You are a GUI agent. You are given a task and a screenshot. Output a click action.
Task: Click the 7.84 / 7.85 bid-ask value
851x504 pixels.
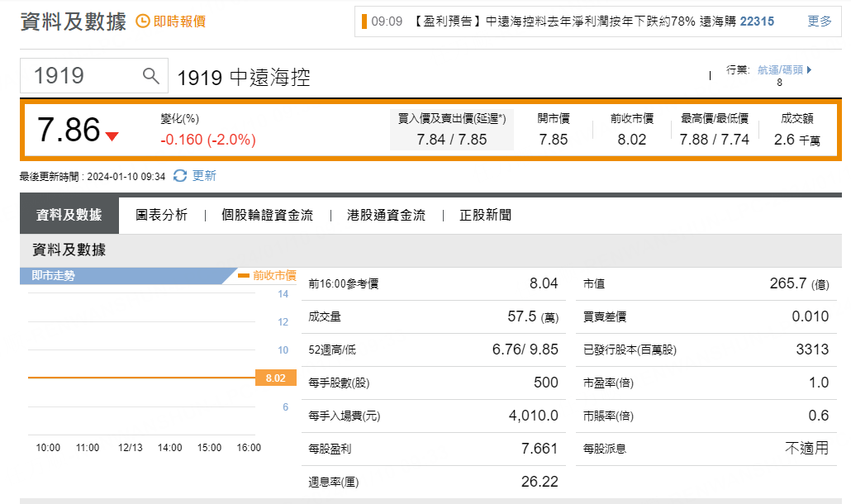(452, 140)
